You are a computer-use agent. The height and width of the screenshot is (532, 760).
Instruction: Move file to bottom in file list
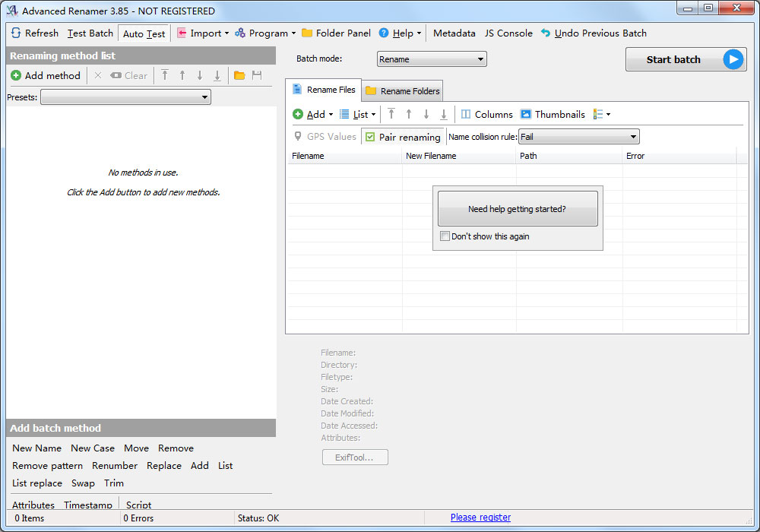coord(444,114)
